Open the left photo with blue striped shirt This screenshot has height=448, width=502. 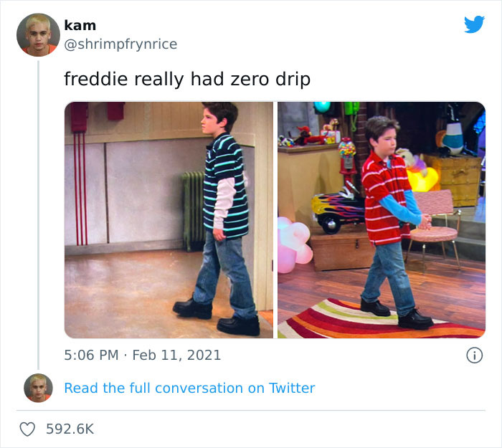(169, 219)
